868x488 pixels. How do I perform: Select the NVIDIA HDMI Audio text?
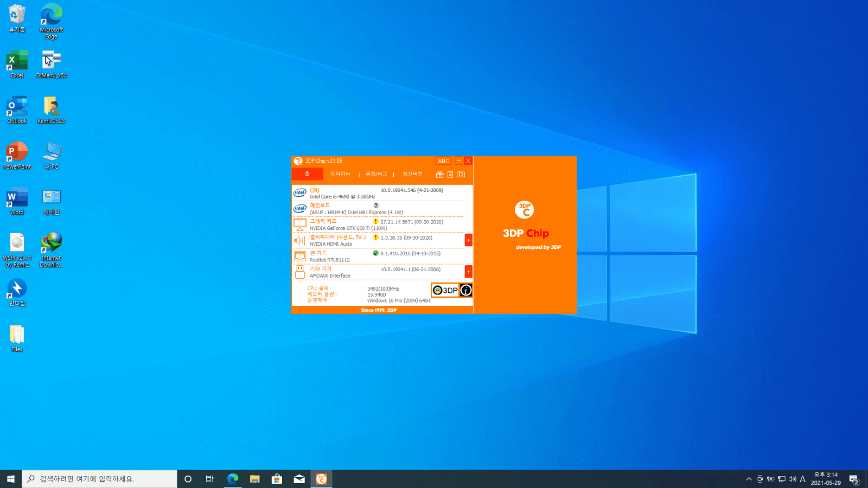pyautogui.click(x=331, y=244)
